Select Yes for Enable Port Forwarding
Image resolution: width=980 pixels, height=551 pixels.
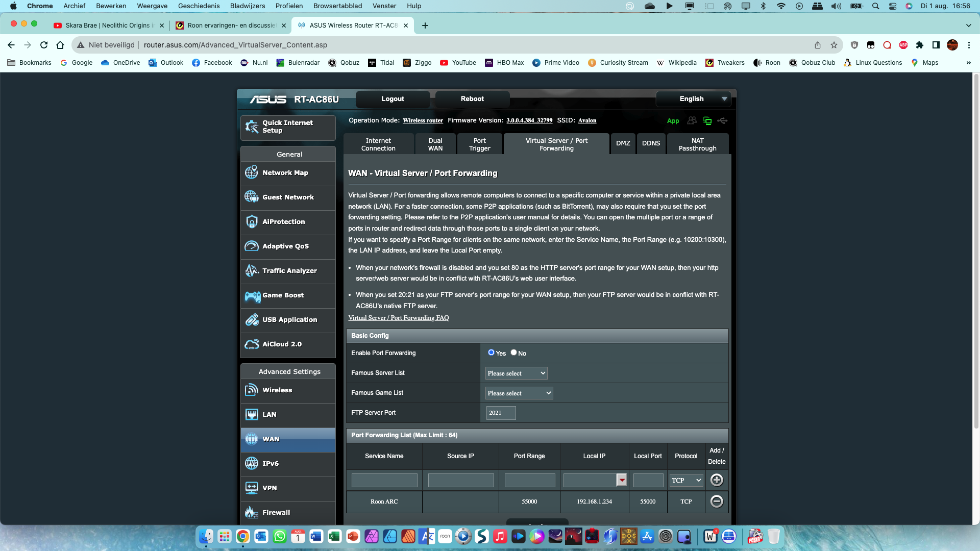(x=491, y=353)
